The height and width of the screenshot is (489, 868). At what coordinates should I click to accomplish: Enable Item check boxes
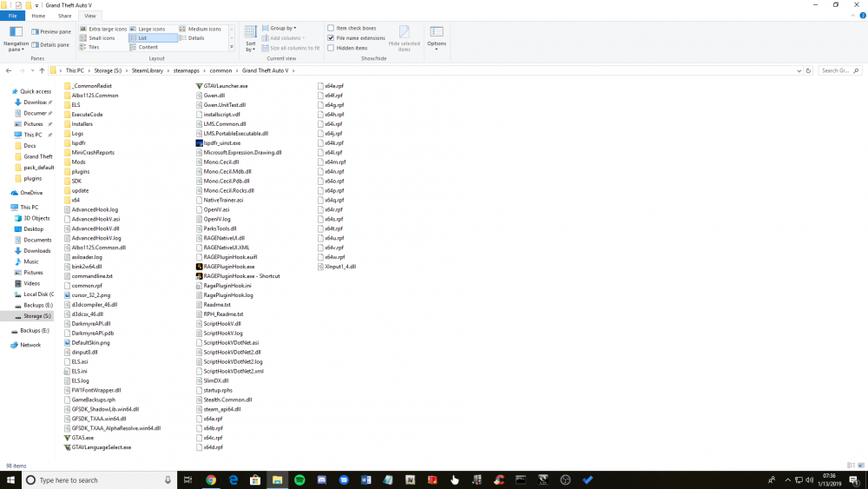[x=352, y=29]
